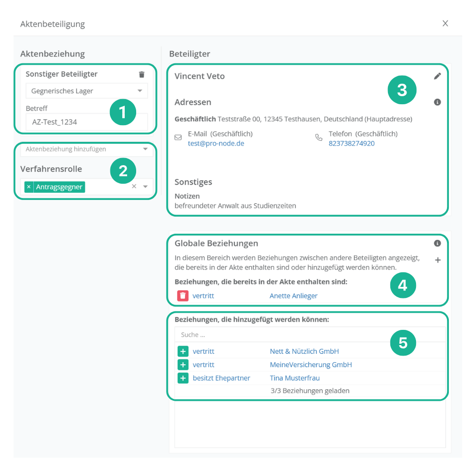Click phone number 823738274920
This screenshot has width=476, height=476.
point(351,143)
